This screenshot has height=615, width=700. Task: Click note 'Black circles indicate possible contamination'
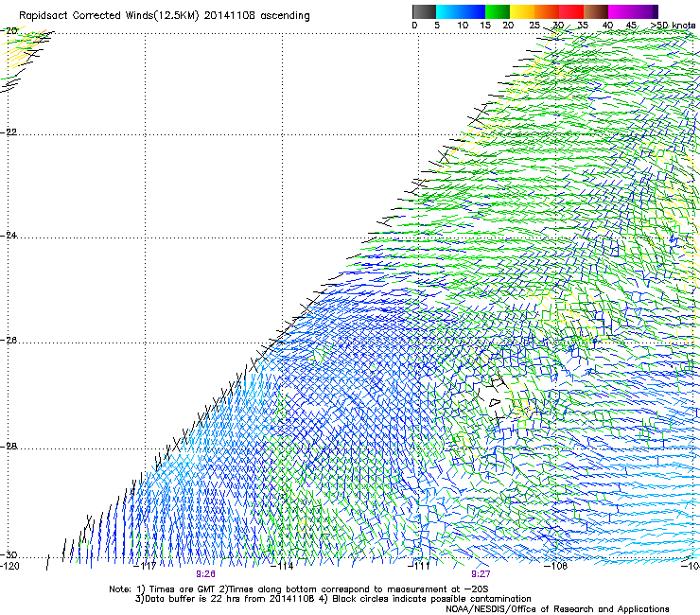[431, 599]
